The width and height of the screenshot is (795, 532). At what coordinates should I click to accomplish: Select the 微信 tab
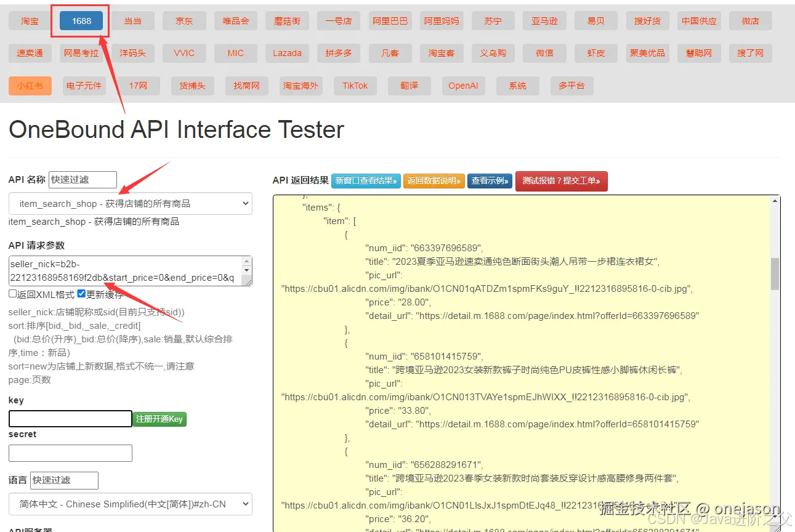click(544, 53)
